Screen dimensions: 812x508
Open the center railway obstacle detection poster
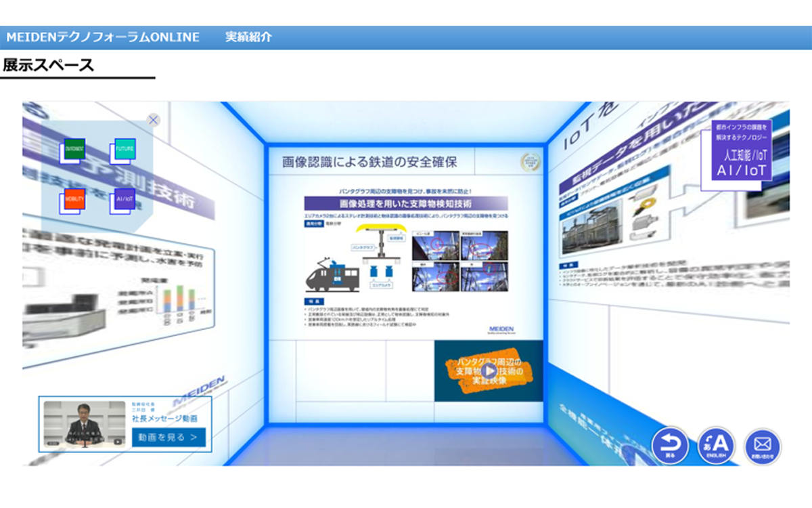click(405, 257)
